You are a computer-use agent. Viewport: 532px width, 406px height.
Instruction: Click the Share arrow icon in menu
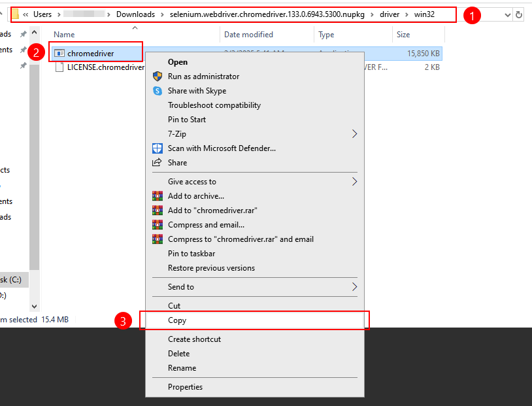click(157, 163)
